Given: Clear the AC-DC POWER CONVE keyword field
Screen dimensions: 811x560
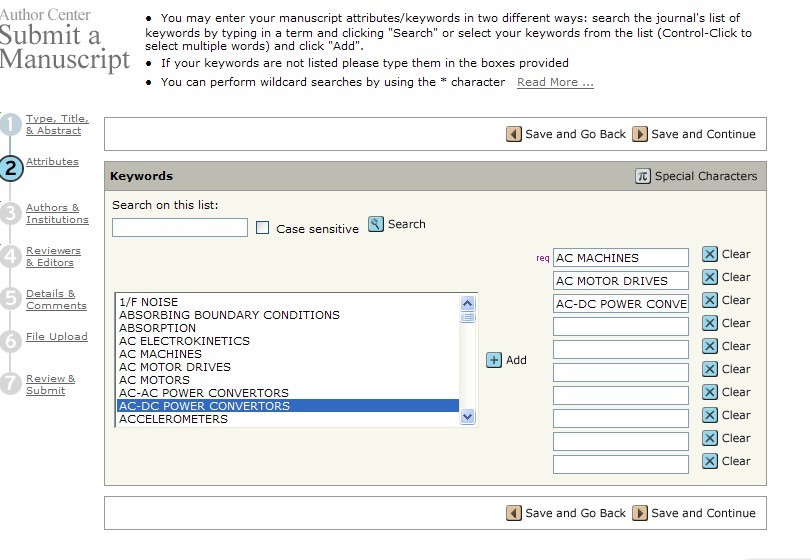Looking at the screenshot, I should click(710, 301).
